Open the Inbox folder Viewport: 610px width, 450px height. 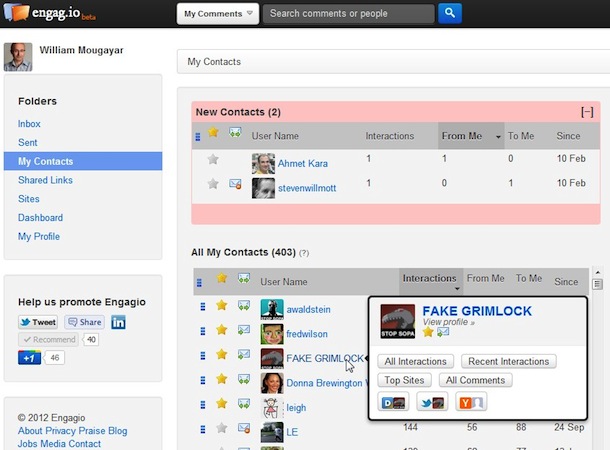pos(29,124)
